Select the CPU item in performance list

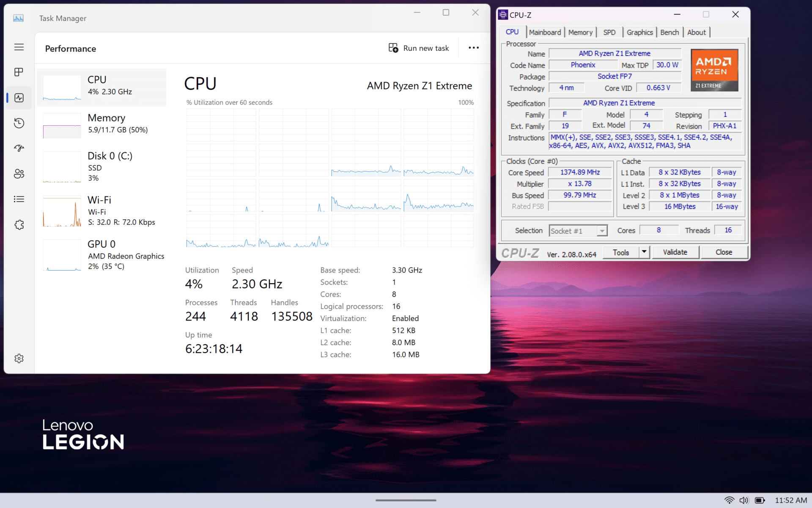click(x=101, y=88)
